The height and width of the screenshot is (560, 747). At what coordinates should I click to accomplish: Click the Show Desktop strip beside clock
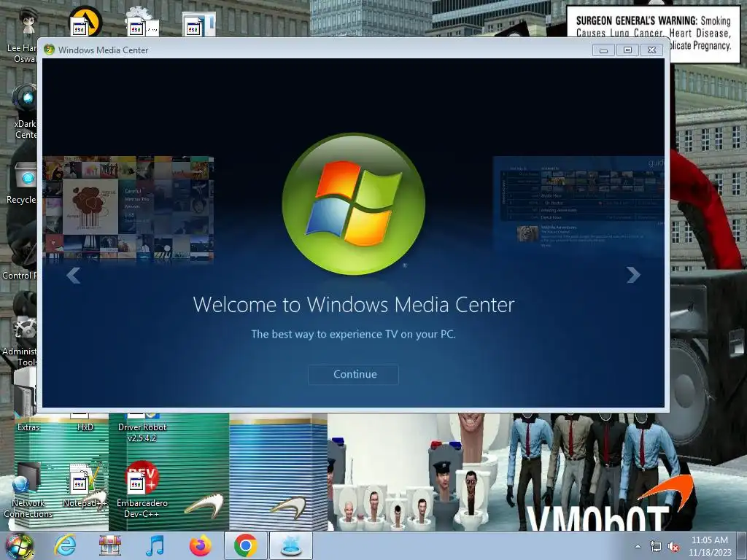741,546
